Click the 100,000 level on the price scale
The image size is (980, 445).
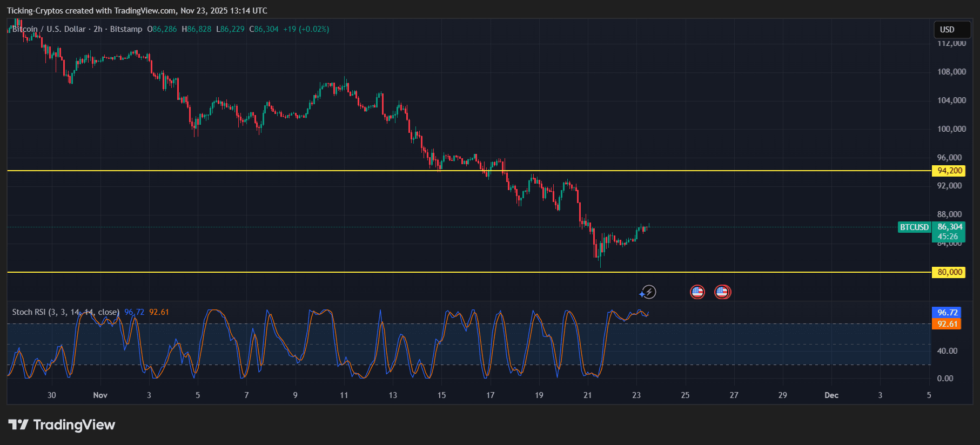coord(951,129)
